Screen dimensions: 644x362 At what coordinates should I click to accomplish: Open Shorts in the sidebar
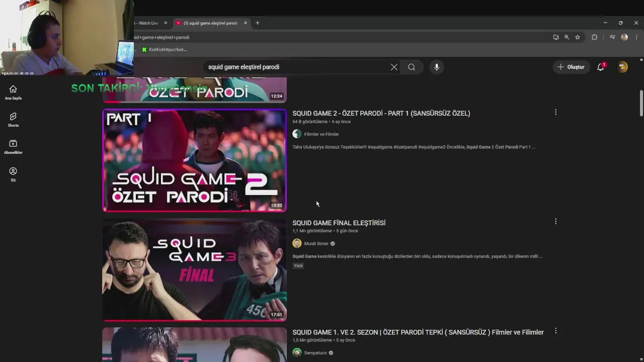click(x=13, y=120)
